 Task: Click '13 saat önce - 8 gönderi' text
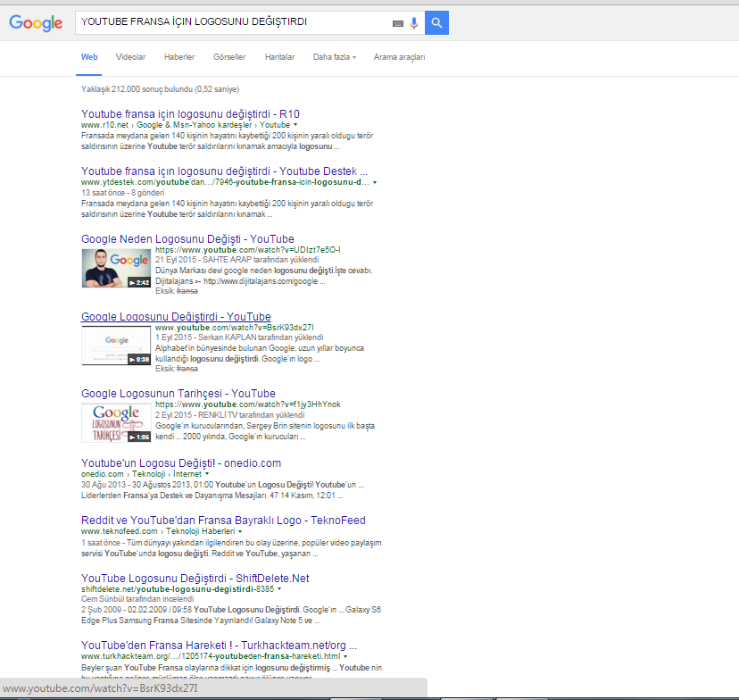tap(122, 193)
